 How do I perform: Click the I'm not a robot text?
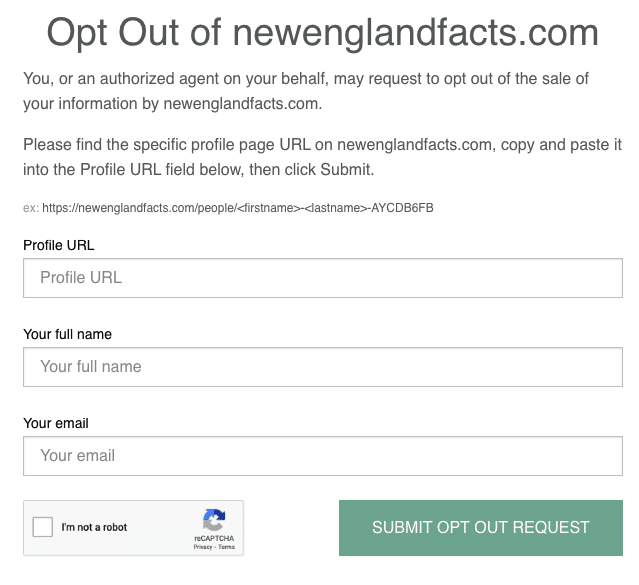coord(94,527)
